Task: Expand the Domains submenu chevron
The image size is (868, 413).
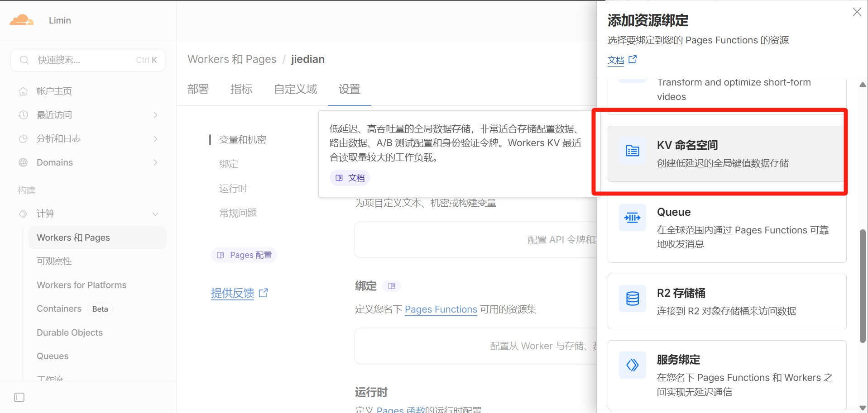Action: pos(155,162)
